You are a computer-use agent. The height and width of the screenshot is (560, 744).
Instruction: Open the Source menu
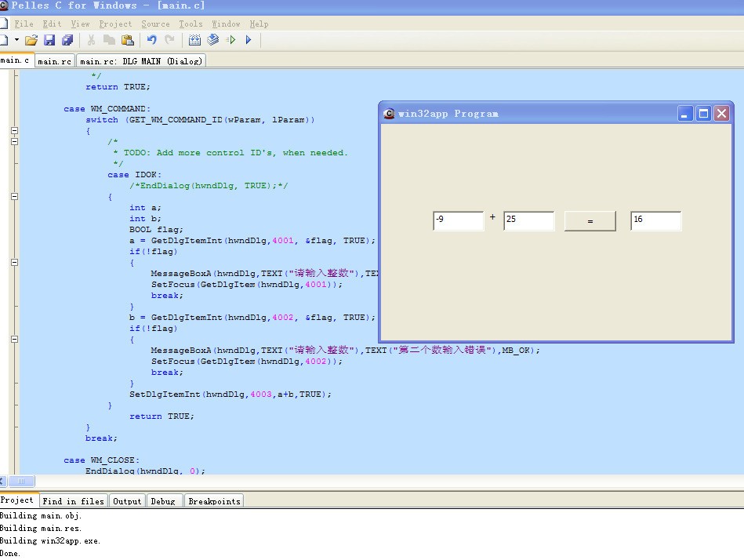[x=155, y=24]
